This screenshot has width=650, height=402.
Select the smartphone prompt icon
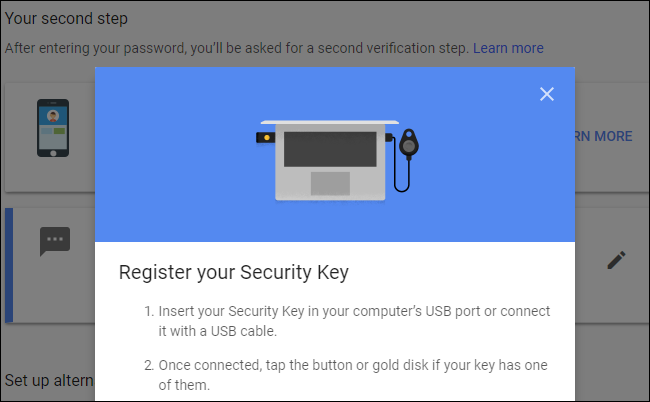(x=53, y=128)
